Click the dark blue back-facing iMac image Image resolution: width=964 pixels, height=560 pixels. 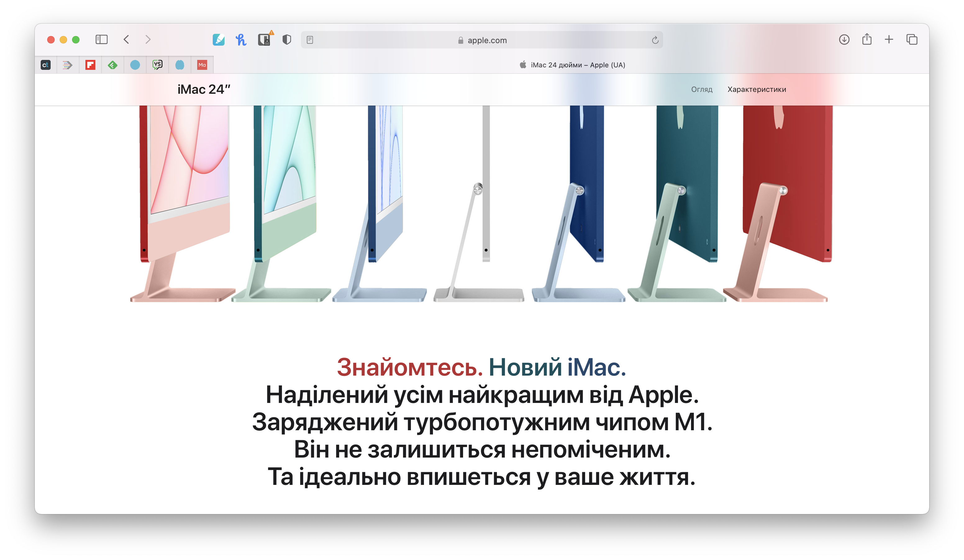578,204
